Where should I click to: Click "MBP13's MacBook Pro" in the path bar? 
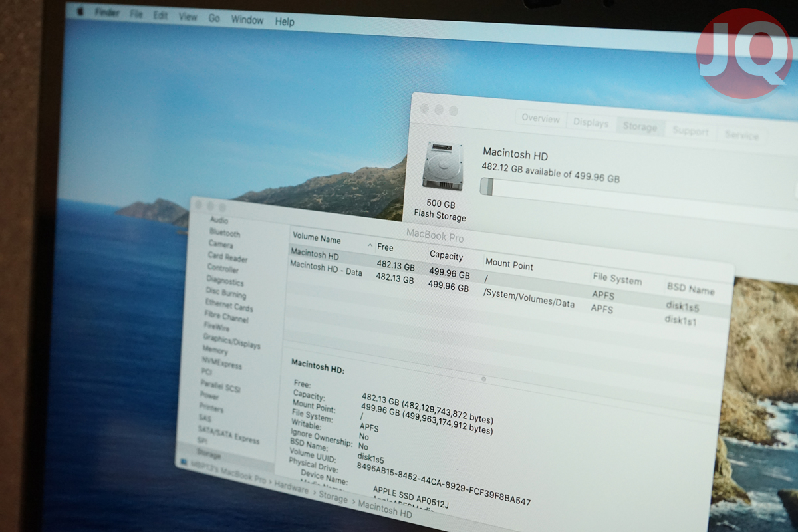coord(228,471)
